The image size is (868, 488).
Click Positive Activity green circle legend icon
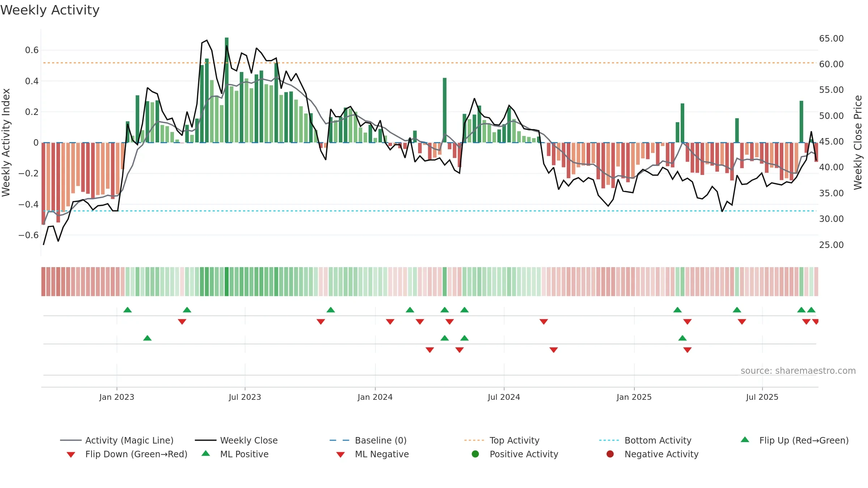pyautogui.click(x=476, y=454)
